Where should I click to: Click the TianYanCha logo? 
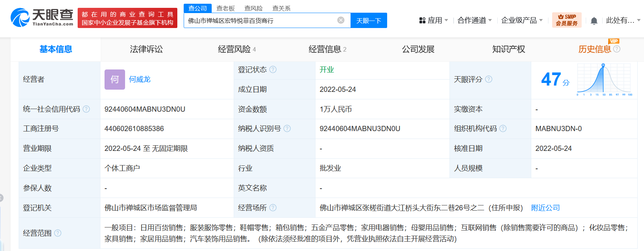pyautogui.click(x=42, y=17)
